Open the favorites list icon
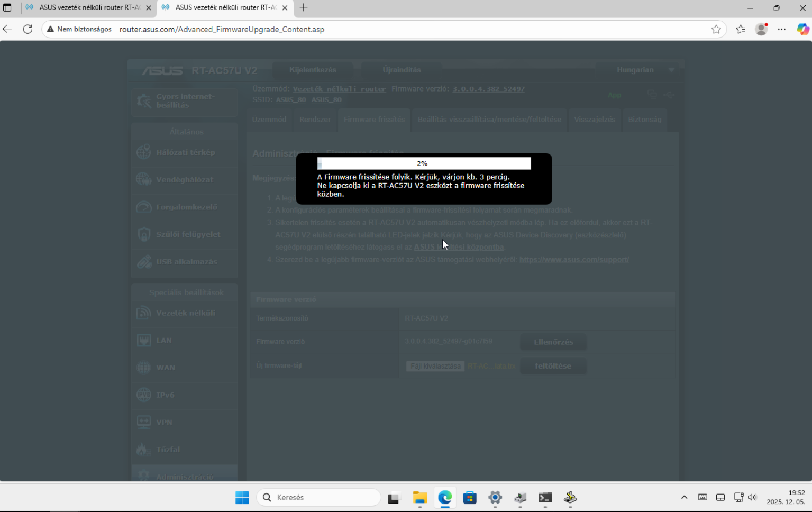Viewport: 812px width, 512px height. pos(741,29)
